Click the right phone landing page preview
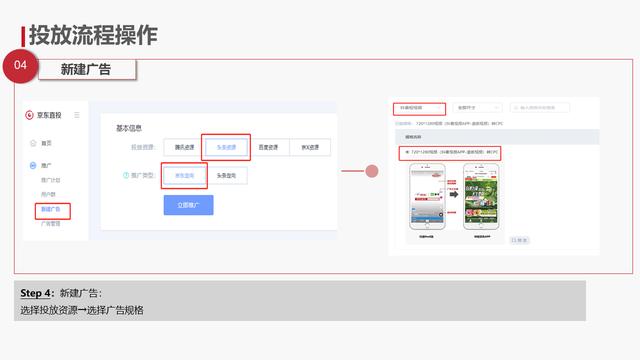Image resolution: width=640 pixels, height=360 pixels. 481,197
